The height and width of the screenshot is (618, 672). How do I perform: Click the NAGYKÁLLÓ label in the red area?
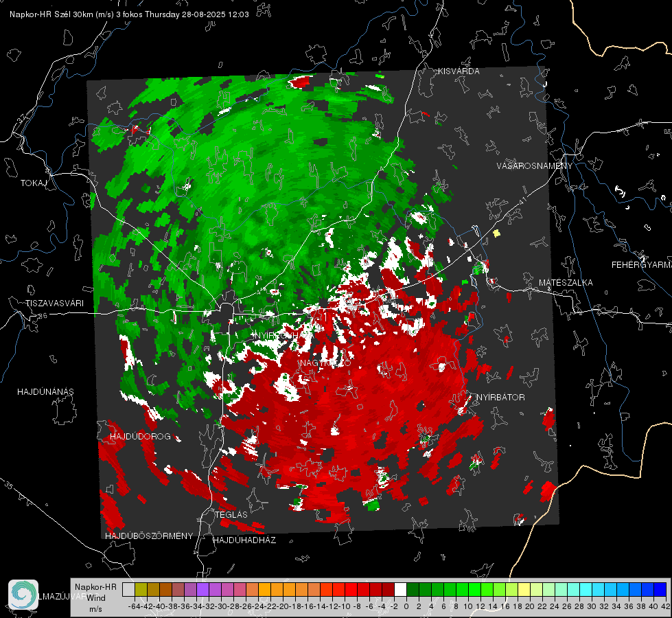coord(325,363)
